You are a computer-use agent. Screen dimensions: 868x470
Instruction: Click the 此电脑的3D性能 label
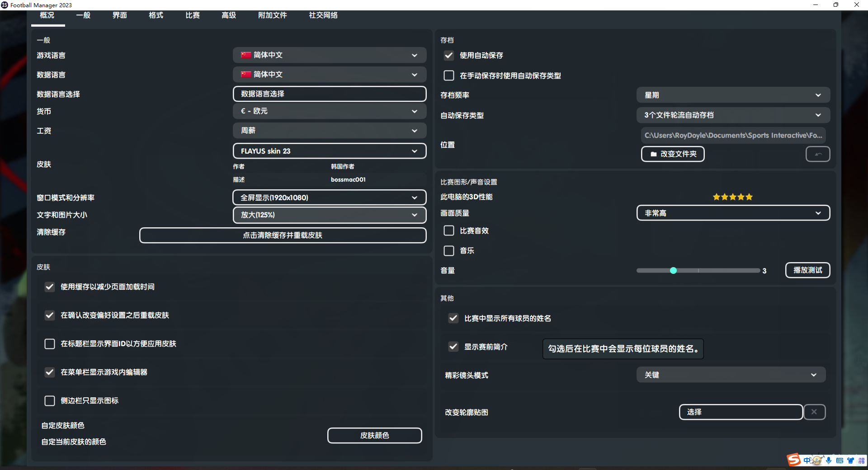[x=467, y=197]
